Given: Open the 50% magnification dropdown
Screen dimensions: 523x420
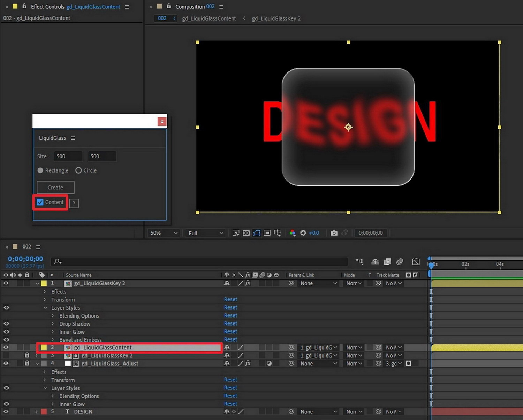Looking at the screenshot, I should [x=164, y=233].
